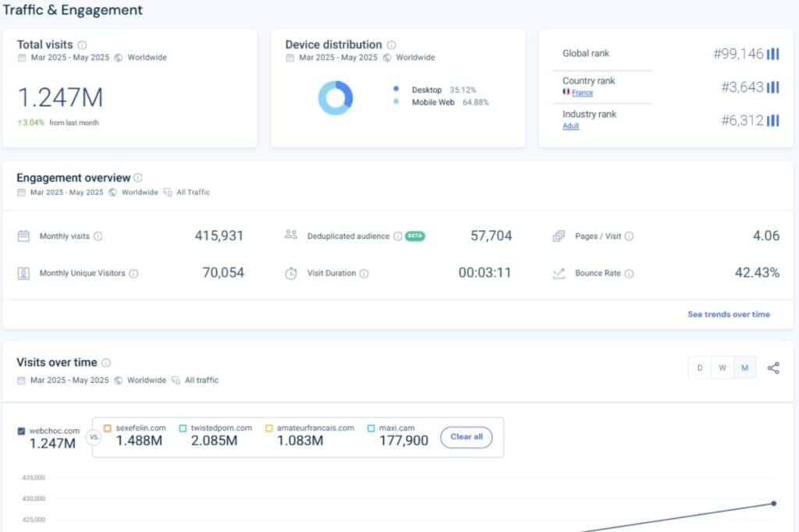Select the monthly (M) view tab
The height and width of the screenshot is (532, 799).
(x=744, y=367)
